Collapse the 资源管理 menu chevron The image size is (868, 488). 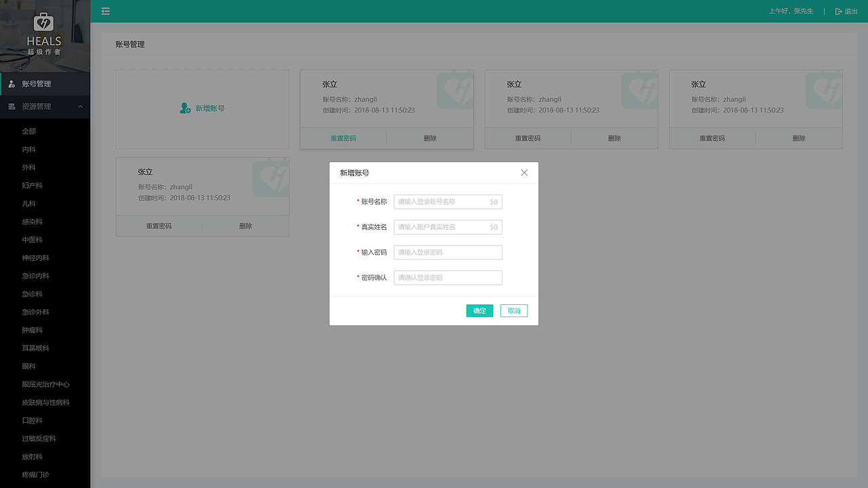[x=81, y=106]
